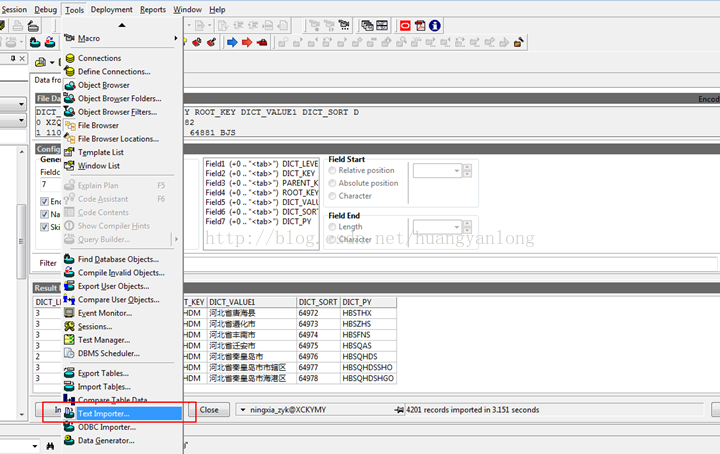Select Absolute position under Field Start
720x454 pixels.
click(332, 183)
